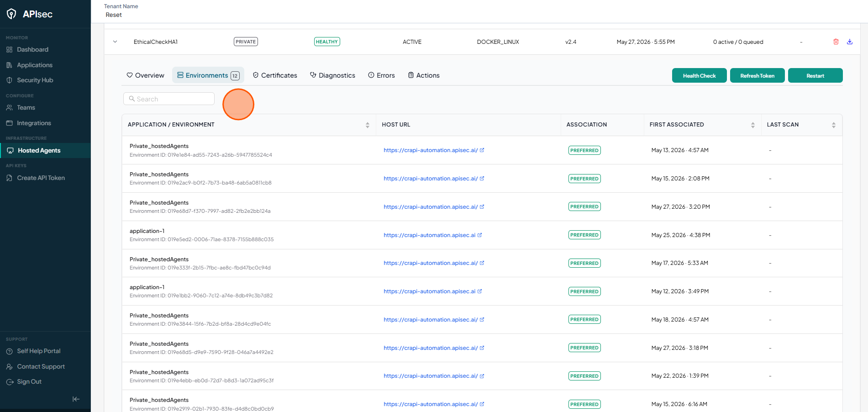
Task: Click the DOCKER_LINUX platform text
Action: [498, 42]
